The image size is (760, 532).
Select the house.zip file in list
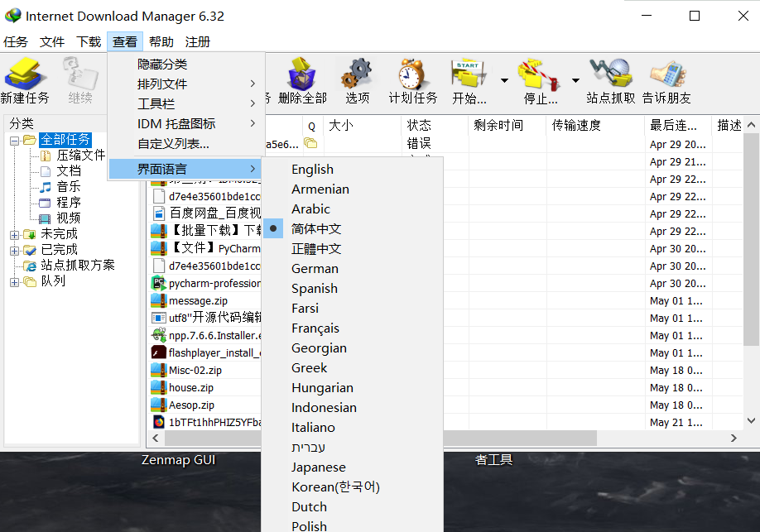click(190, 388)
